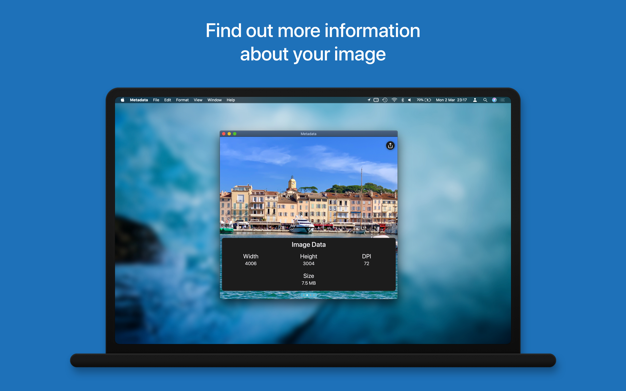The height and width of the screenshot is (391, 626).
Task: Open the Window menu
Action: [214, 100]
